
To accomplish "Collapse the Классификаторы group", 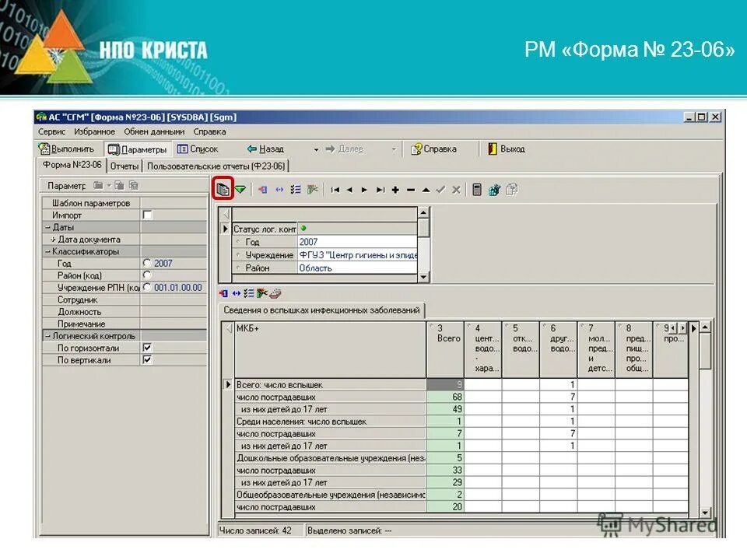I will [47, 251].
